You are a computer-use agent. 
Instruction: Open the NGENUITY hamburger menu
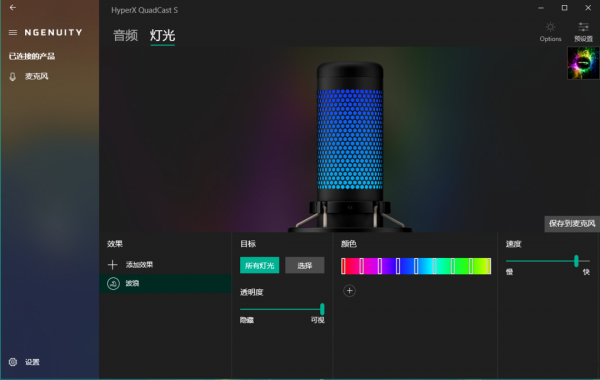click(x=13, y=33)
